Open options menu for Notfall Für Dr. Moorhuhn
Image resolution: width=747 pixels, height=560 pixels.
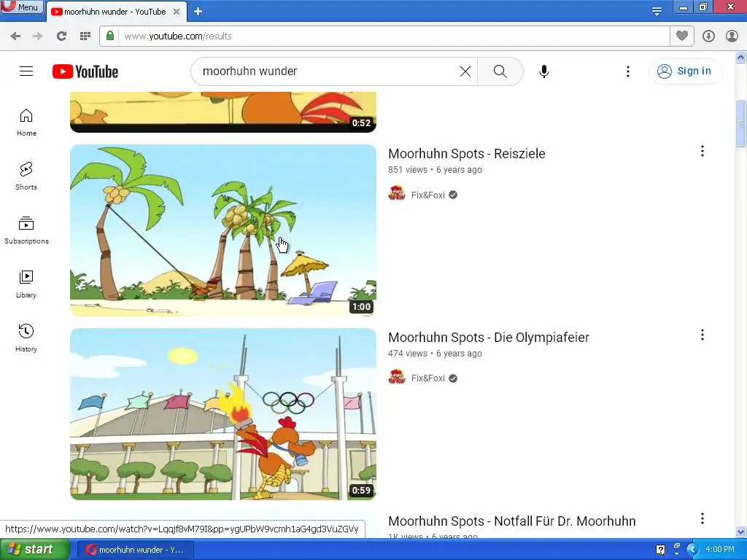click(703, 518)
